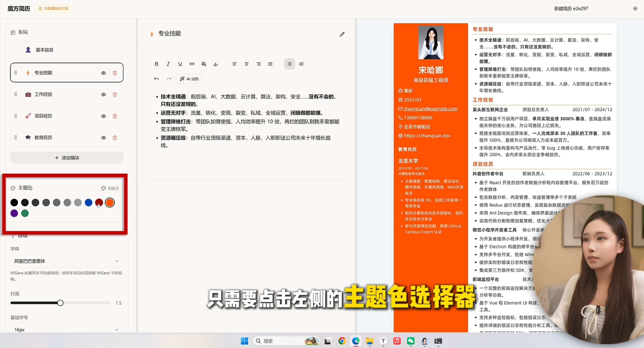The image size is (644, 348).
Task: Open the 字体 font dropdown
Action: (66, 261)
